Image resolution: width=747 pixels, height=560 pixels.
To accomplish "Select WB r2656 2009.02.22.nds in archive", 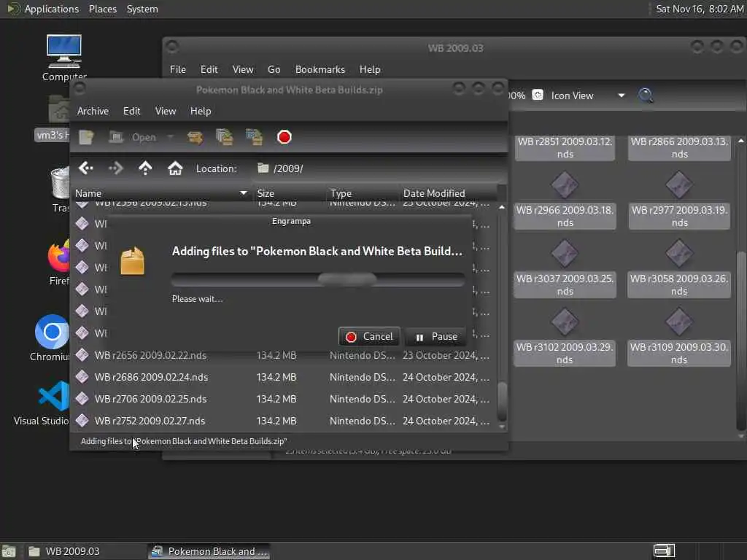I will click(284, 355).
